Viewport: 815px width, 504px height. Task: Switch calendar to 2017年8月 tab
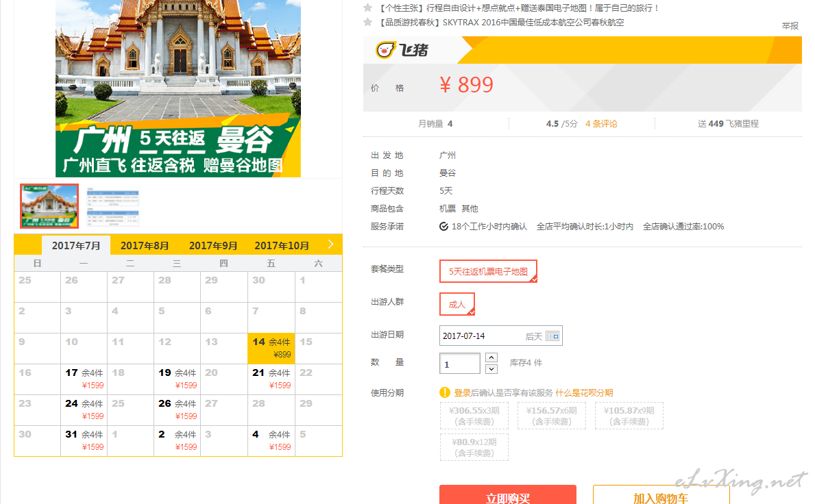click(x=145, y=246)
